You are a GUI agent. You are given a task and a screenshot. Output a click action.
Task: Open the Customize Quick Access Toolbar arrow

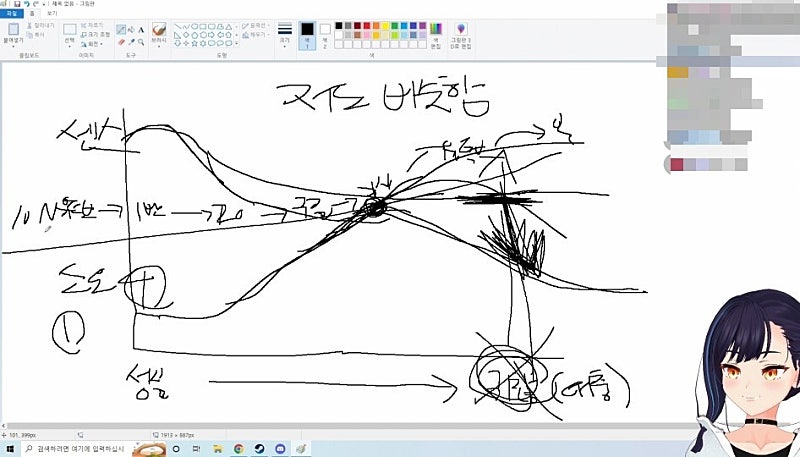point(44,4)
